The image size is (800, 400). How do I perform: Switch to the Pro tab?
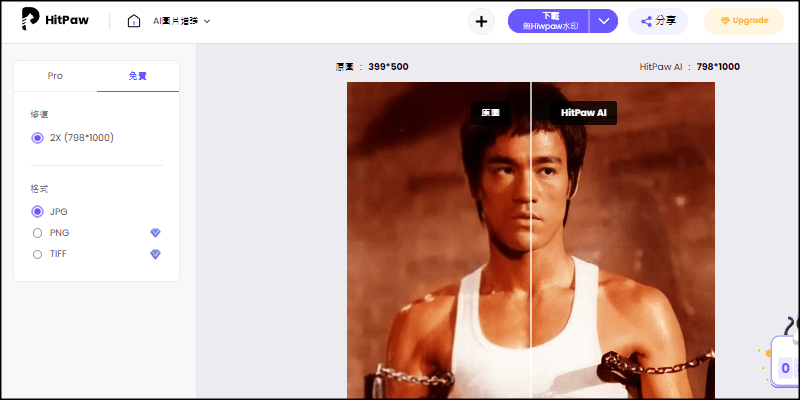click(x=55, y=76)
